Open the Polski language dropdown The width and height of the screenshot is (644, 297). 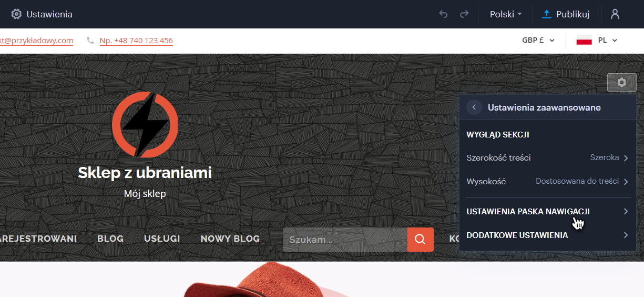click(x=506, y=14)
